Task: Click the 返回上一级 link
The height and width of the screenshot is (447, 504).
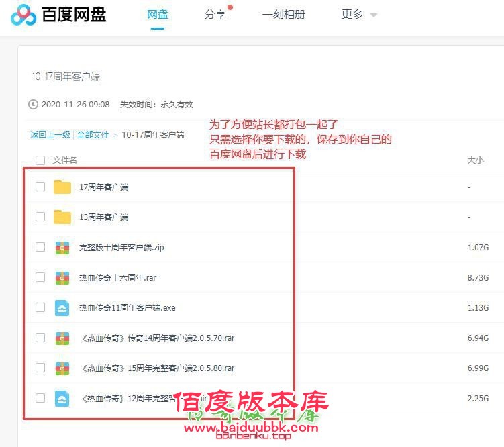Action: click(50, 134)
